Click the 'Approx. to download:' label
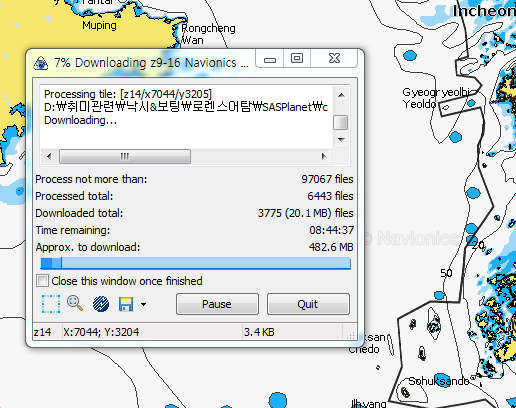The image size is (516, 408). click(88, 247)
